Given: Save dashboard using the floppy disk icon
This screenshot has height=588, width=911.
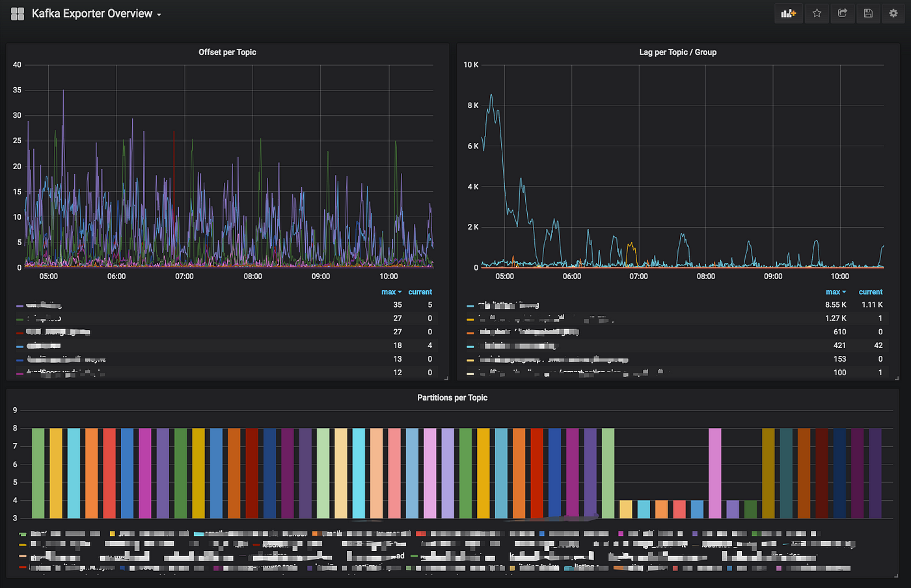Looking at the screenshot, I should (x=868, y=13).
